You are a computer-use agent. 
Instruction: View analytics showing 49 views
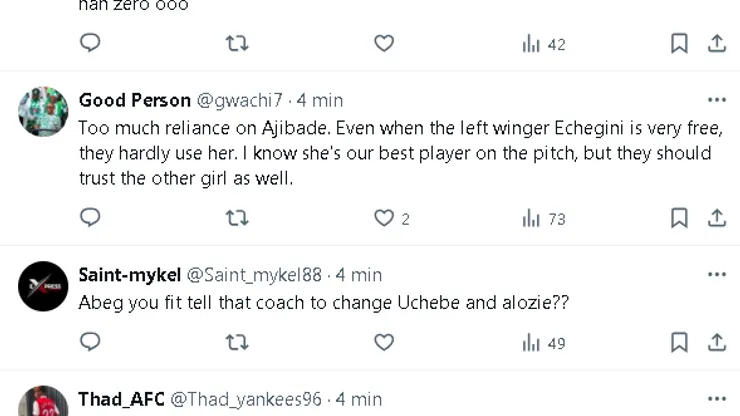tap(544, 343)
